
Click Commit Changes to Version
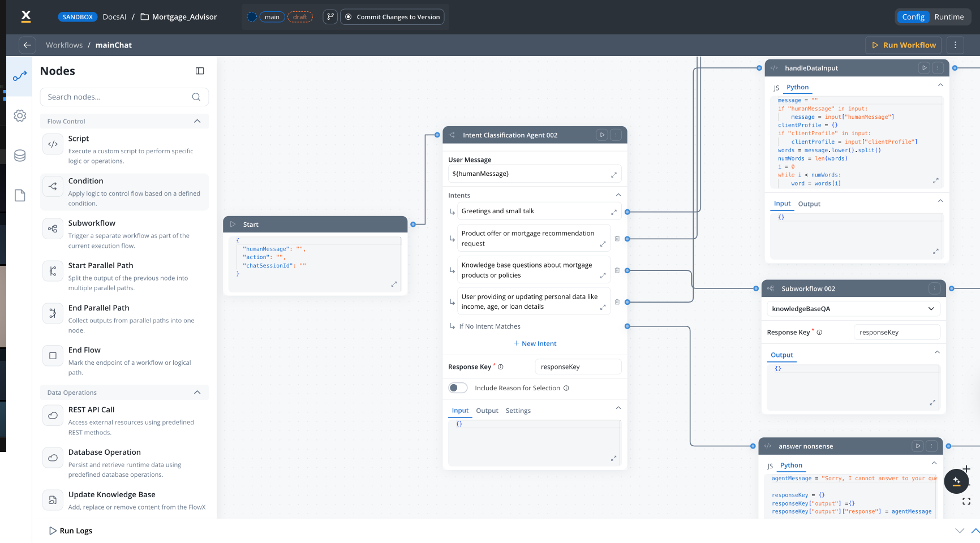[392, 16]
